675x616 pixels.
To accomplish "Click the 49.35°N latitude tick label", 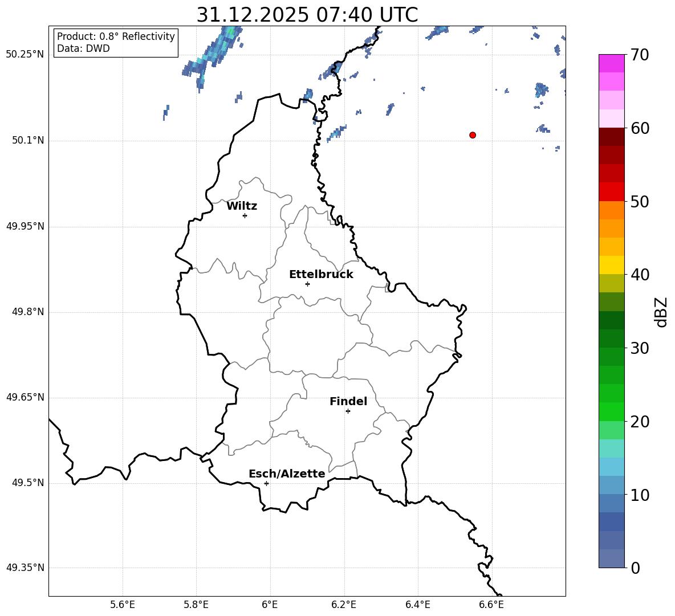I will (25, 568).
